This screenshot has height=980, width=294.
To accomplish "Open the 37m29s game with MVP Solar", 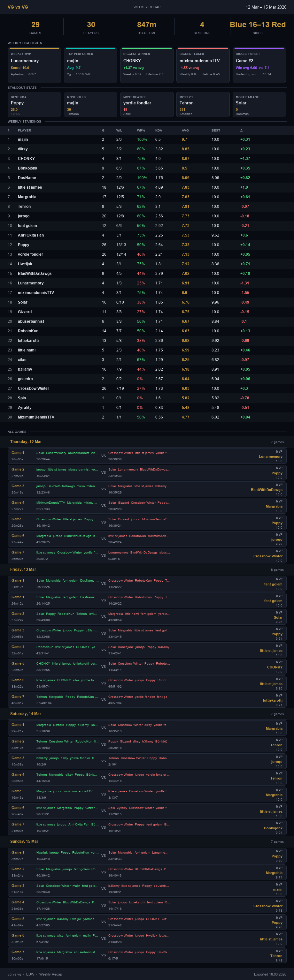I will [147, 617].
